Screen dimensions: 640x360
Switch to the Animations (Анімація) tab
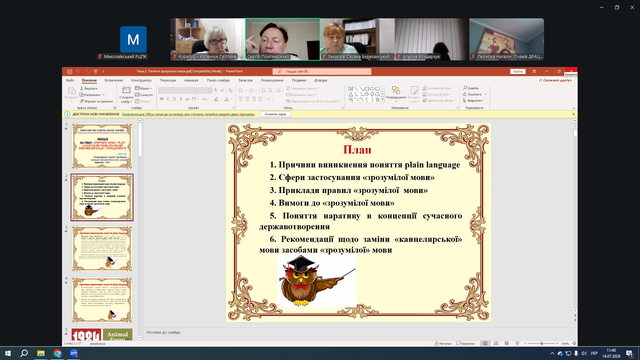click(x=191, y=80)
